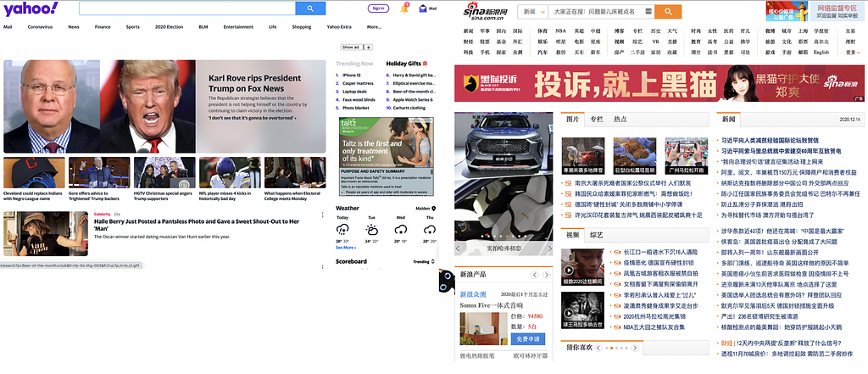Play the 细数2020 video thumbnail
Image resolution: width=868 pixels, height=374 pixels.
click(x=581, y=266)
